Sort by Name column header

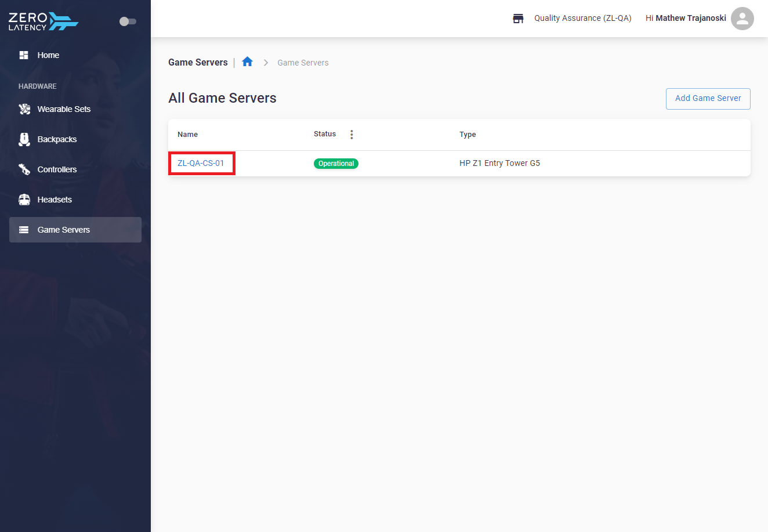point(187,135)
